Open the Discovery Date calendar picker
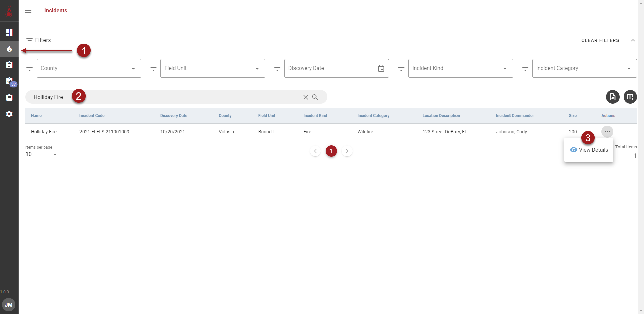The width and height of the screenshot is (644, 314). [381, 68]
